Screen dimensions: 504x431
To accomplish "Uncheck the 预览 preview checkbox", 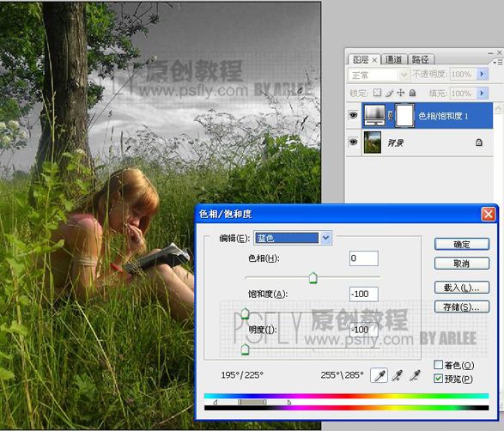I will click(x=438, y=379).
